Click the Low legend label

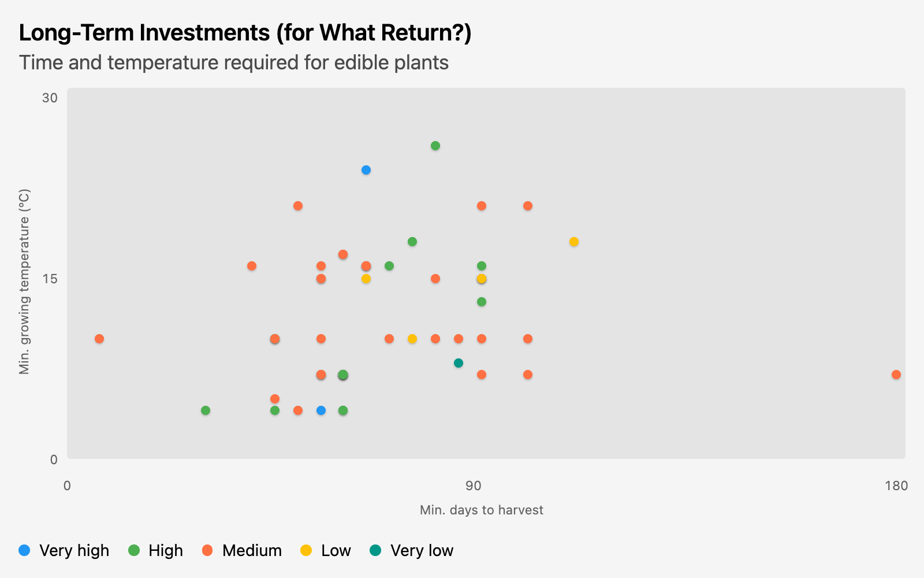(x=336, y=551)
